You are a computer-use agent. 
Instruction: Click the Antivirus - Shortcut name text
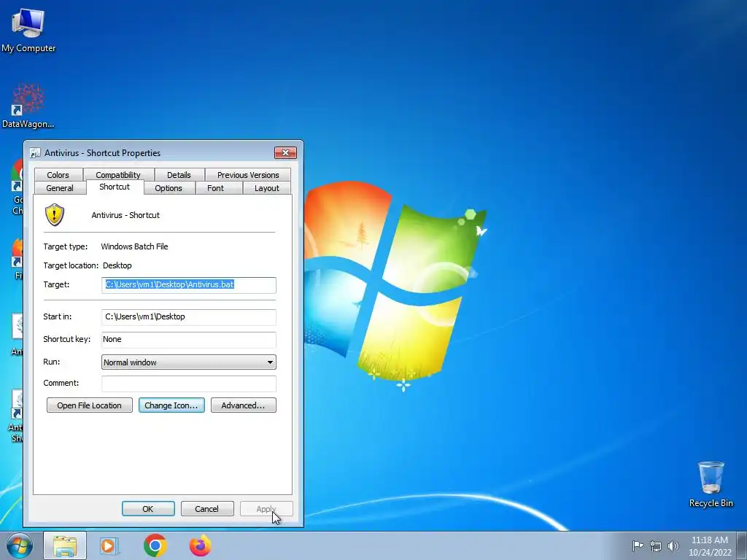(125, 215)
